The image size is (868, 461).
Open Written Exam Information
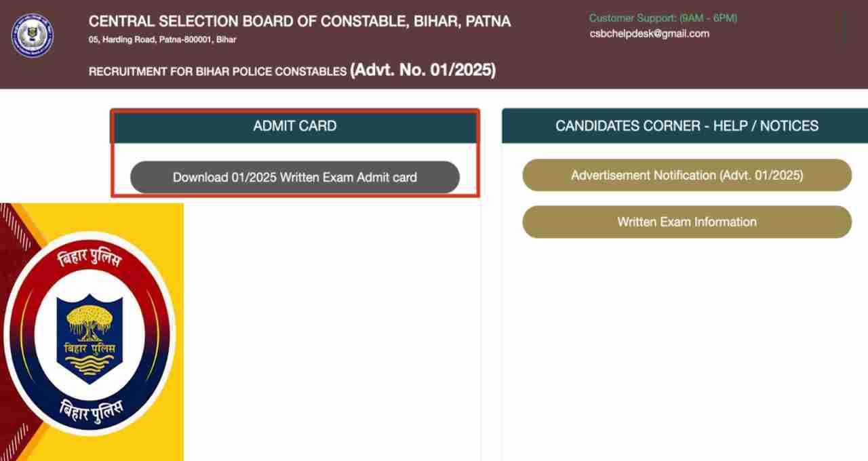tap(687, 222)
